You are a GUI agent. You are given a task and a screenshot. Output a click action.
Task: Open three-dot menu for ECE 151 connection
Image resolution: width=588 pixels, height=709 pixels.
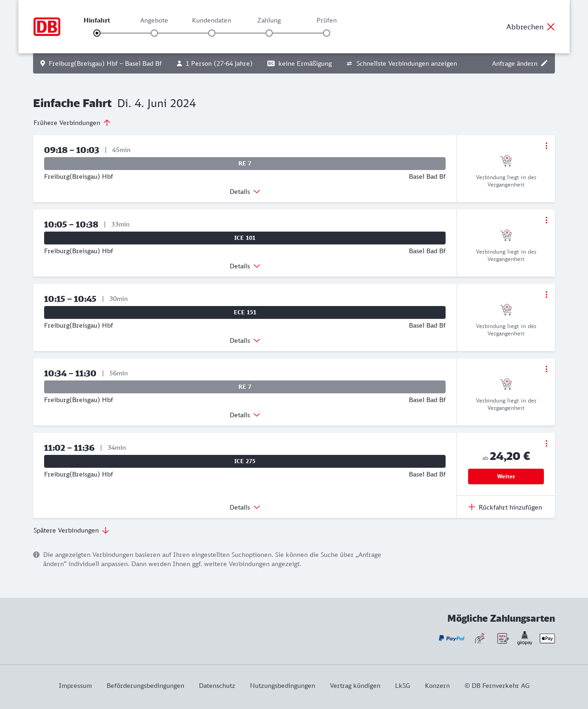[546, 295]
